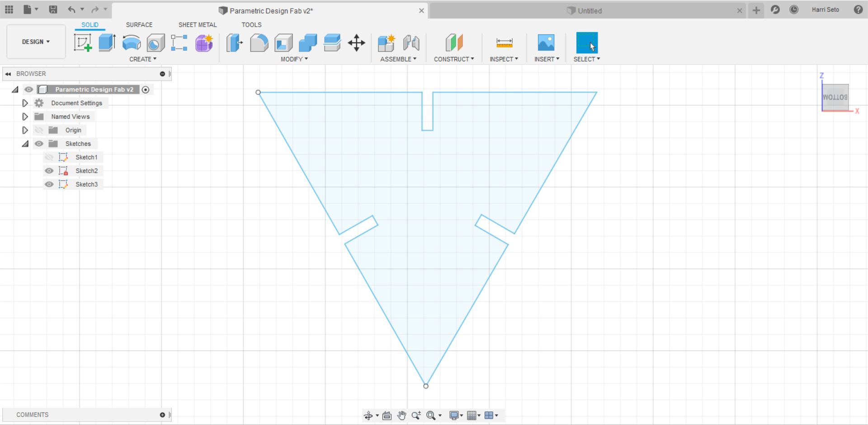Start Create Sketch tool
Viewport: 868px width, 425px height.
83,43
